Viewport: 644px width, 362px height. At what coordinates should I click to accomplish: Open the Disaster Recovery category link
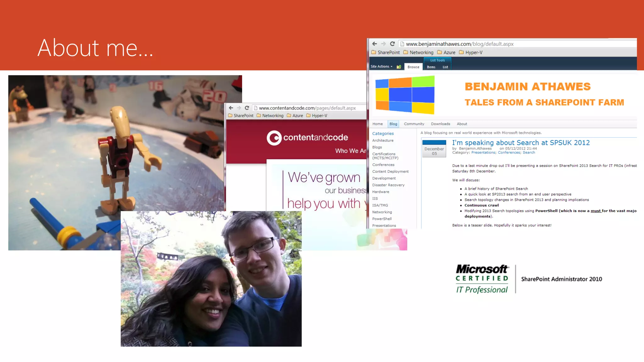388,185
